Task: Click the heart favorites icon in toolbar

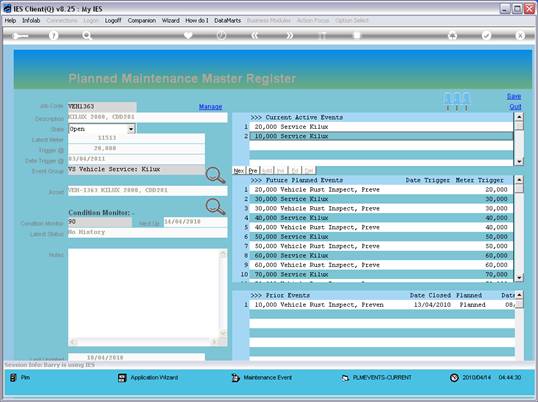Action: pos(188,35)
